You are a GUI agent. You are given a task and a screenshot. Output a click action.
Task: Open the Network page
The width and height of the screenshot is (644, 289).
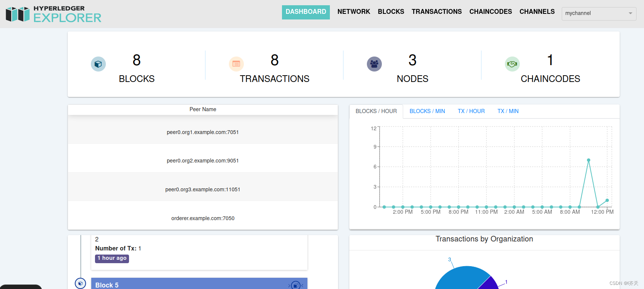tap(354, 12)
